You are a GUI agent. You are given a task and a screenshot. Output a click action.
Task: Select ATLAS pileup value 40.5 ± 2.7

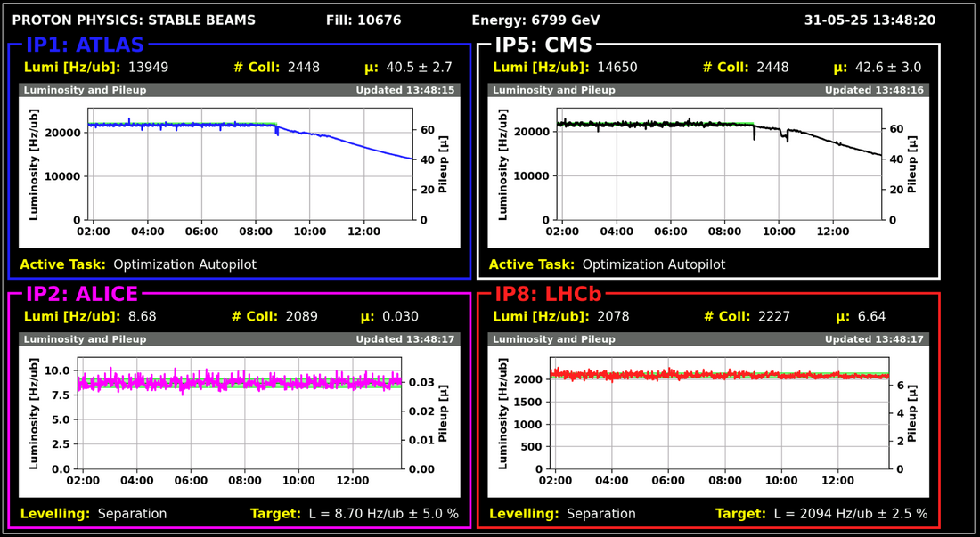click(420, 68)
